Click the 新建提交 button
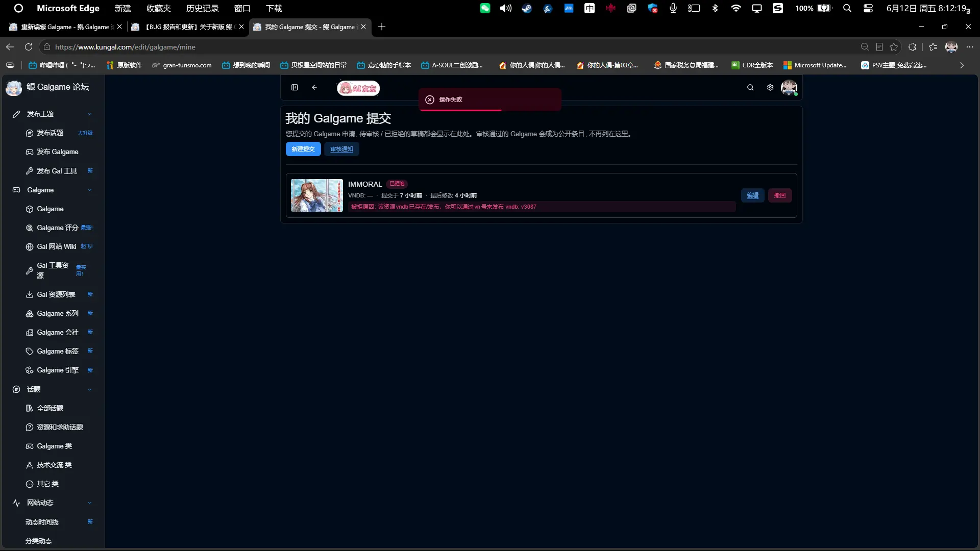This screenshot has width=980, height=551. (x=303, y=149)
